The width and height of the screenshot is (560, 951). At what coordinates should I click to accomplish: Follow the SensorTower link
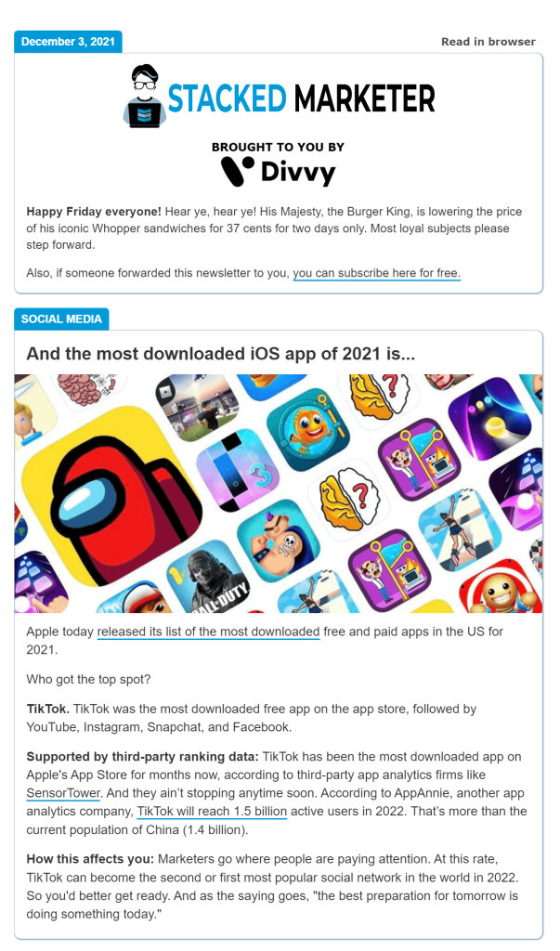pos(63,793)
